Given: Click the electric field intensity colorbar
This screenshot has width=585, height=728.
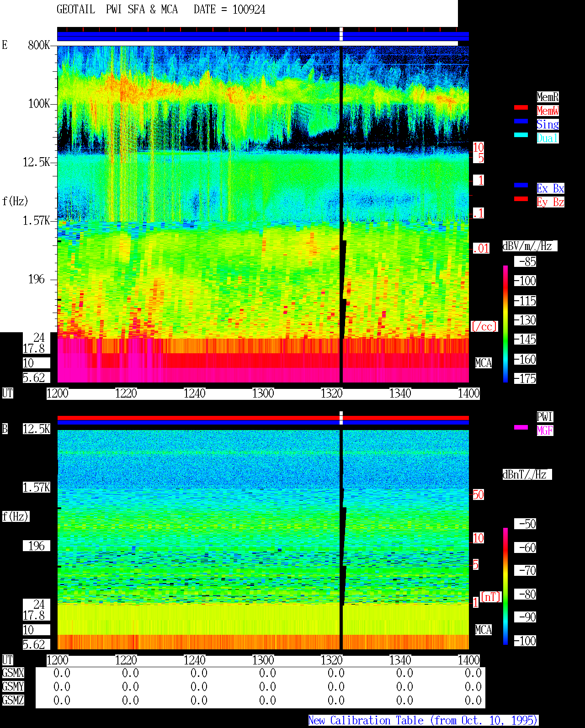Looking at the screenshot, I should pos(505,324).
